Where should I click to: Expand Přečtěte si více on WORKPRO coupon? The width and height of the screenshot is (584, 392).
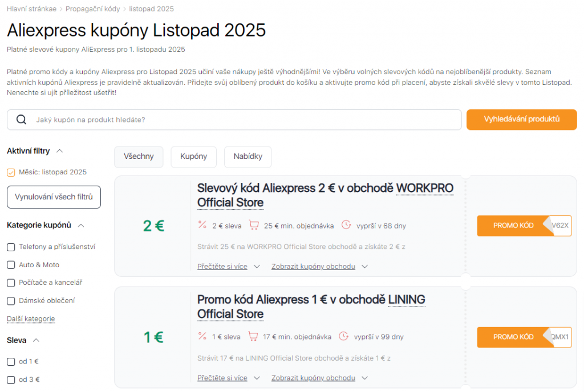228,266
